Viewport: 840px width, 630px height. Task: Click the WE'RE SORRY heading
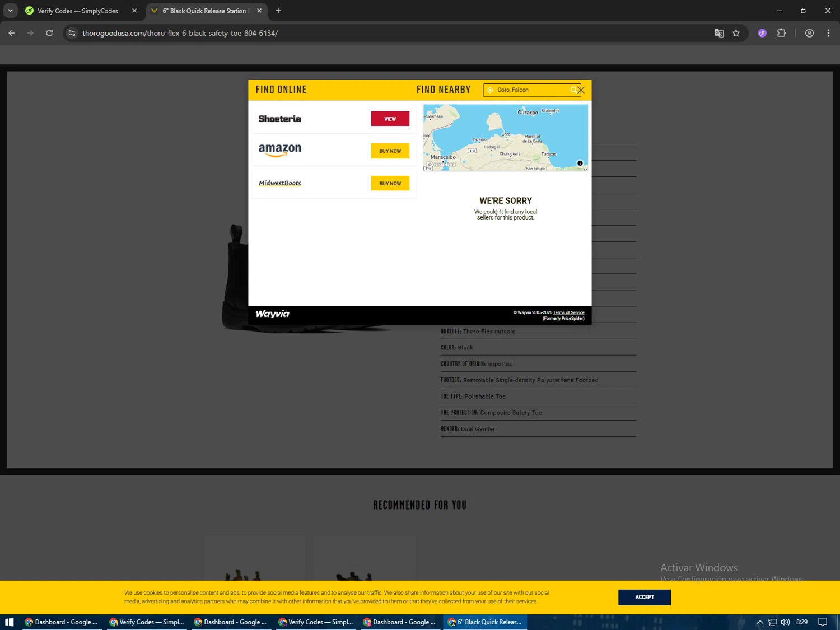pos(506,200)
